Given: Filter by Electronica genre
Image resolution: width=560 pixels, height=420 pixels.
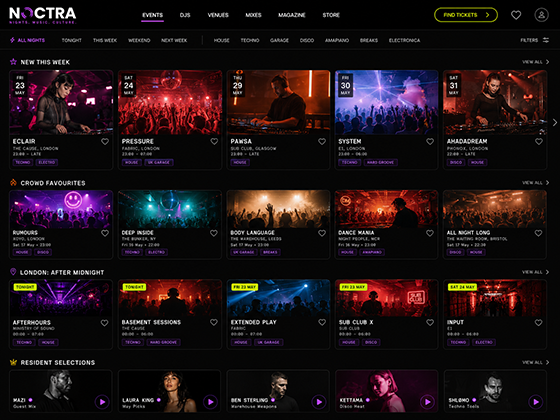Looking at the screenshot, I should point(404,40).
